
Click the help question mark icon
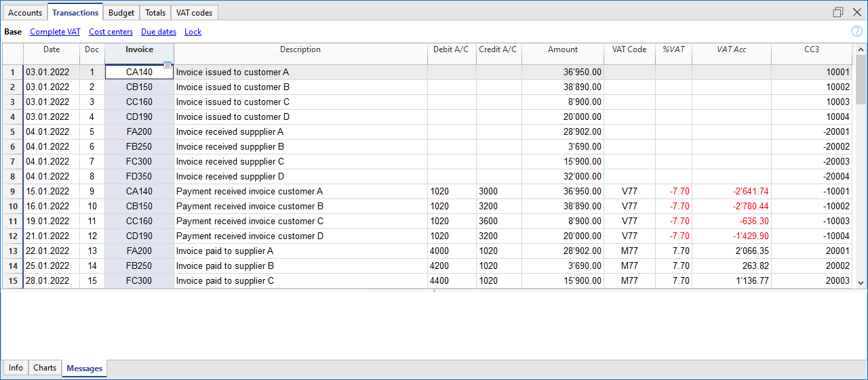coord(856,31)
